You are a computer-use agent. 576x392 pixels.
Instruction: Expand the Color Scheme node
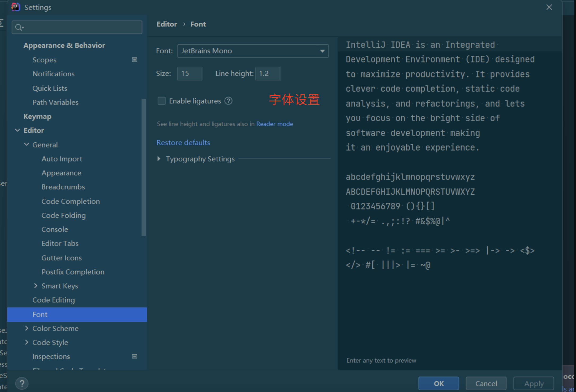click(x=27, y=328)
